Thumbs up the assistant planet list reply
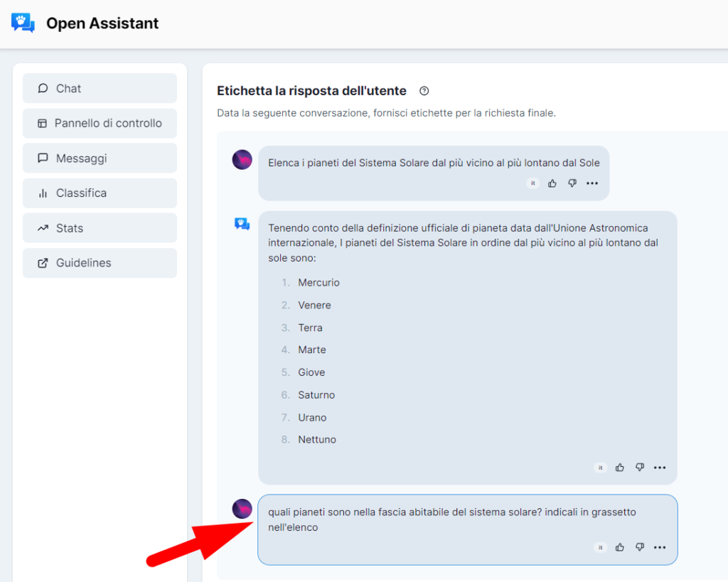This screenshot has height=582, width=728. pyautogui.click(x=620, y=468)
